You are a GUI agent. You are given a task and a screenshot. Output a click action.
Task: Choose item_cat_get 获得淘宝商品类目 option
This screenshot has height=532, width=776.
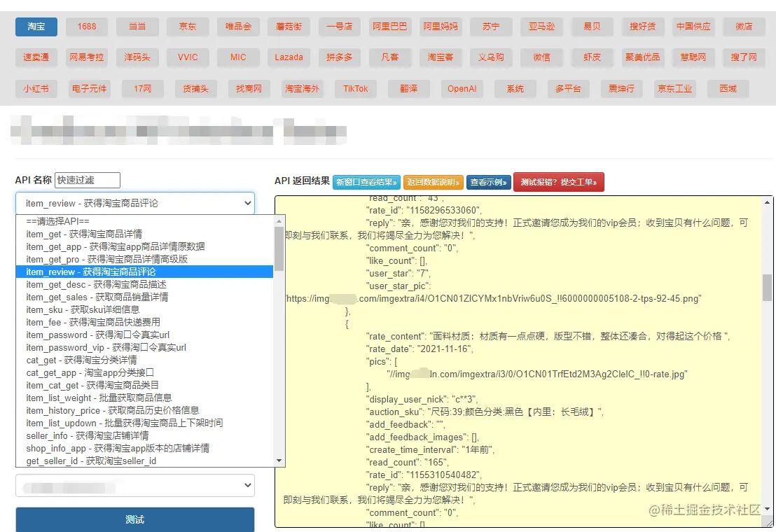click(x=144, y=385)
